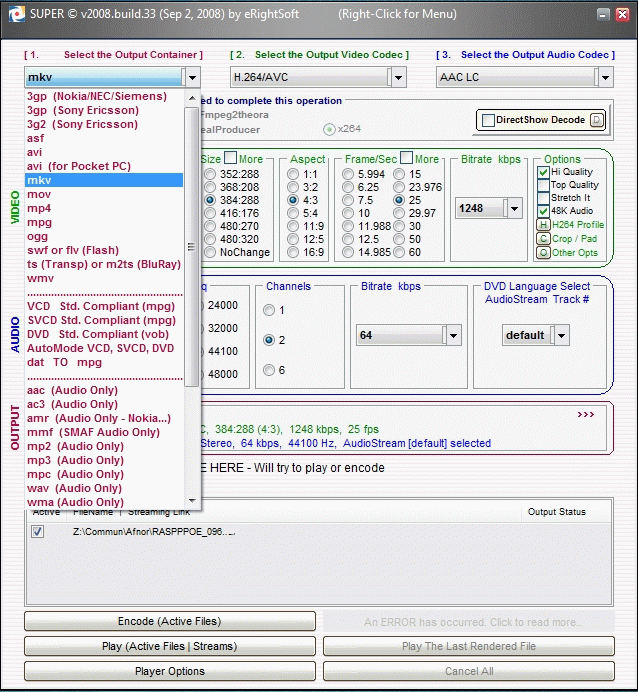Select wav (Audio Only) output
The image size is (638, 692).
[x=104, y=488]
